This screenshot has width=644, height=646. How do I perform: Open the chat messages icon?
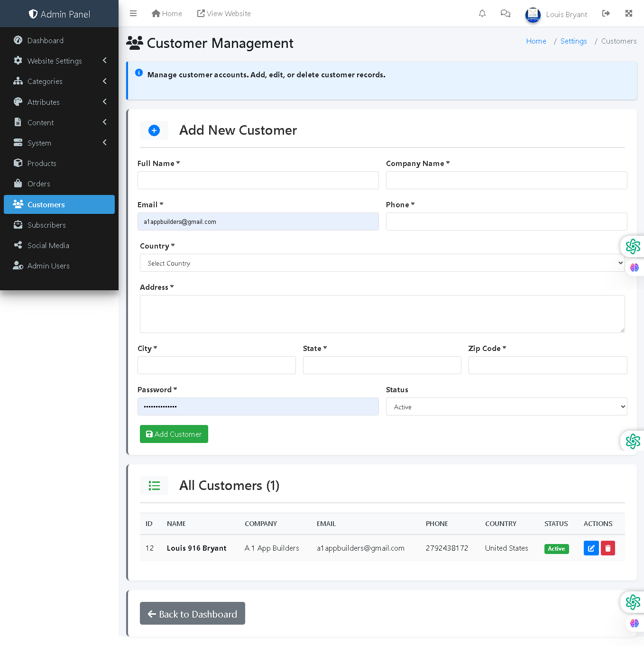[x=506, y=13]
